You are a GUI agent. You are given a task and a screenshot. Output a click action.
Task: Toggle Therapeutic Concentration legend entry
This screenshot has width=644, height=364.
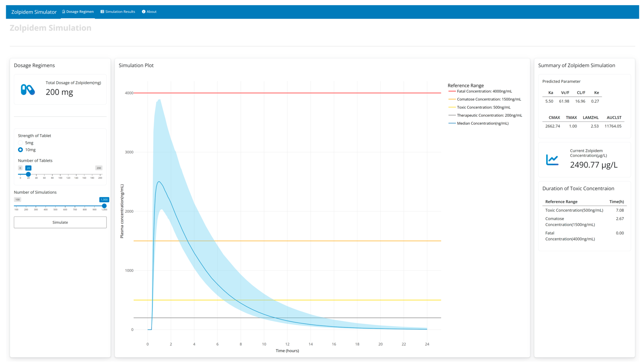tap(489, 115)
